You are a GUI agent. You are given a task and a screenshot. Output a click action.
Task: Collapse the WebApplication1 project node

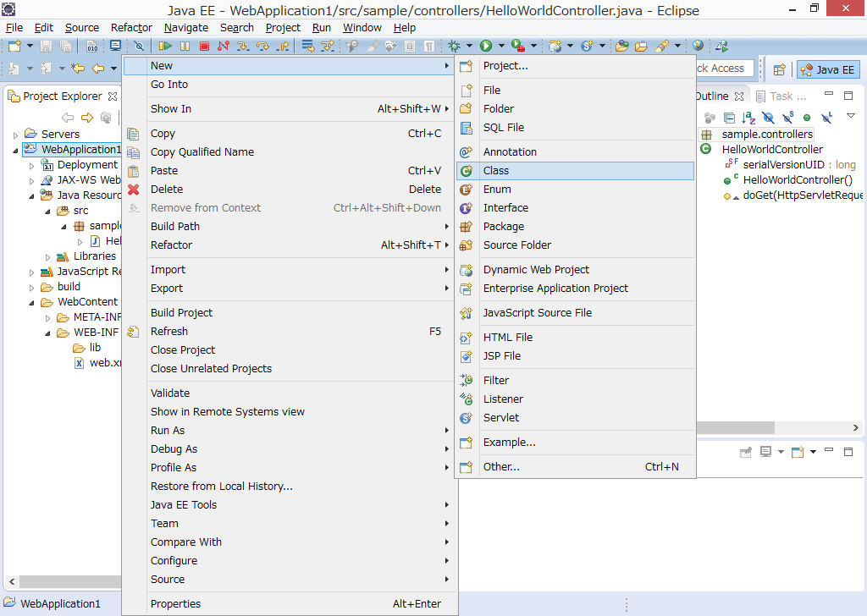(x=15, y=151)
